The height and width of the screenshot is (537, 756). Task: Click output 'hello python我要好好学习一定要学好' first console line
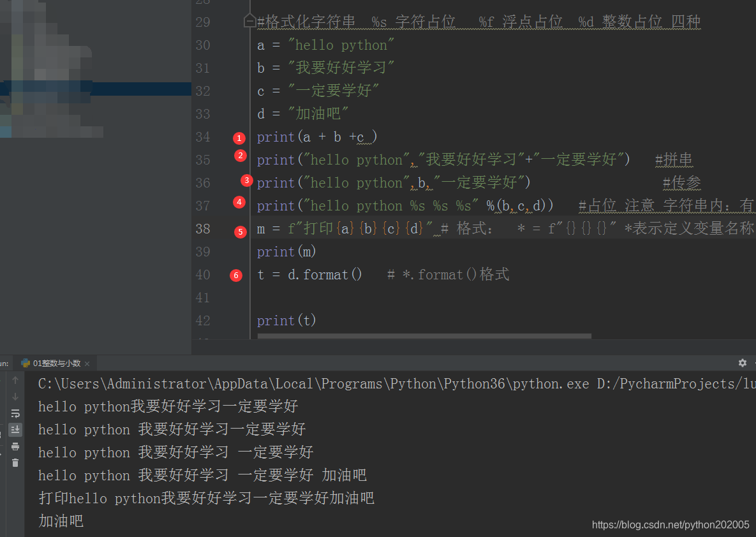(168, 406)
